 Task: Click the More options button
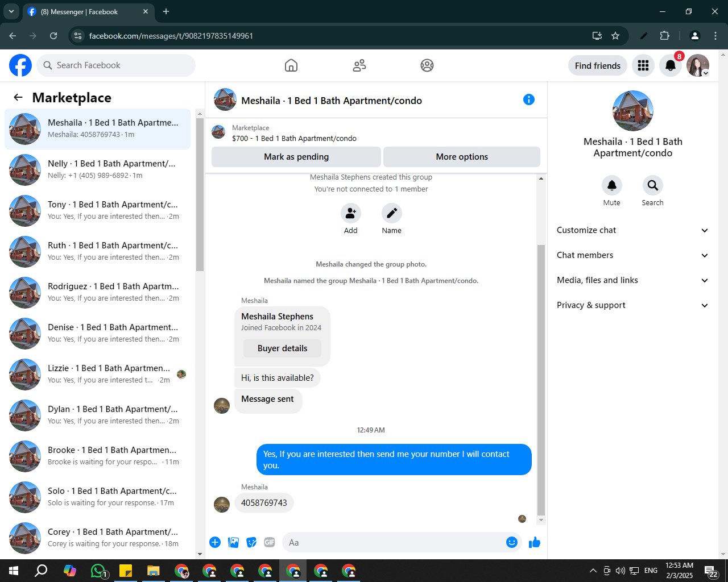[x=462, y=157]
